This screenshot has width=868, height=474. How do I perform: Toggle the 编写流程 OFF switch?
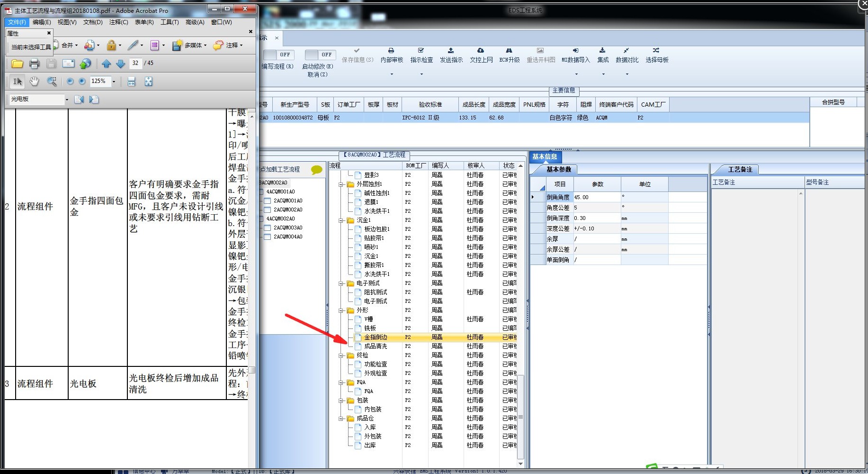coord(279,55)
